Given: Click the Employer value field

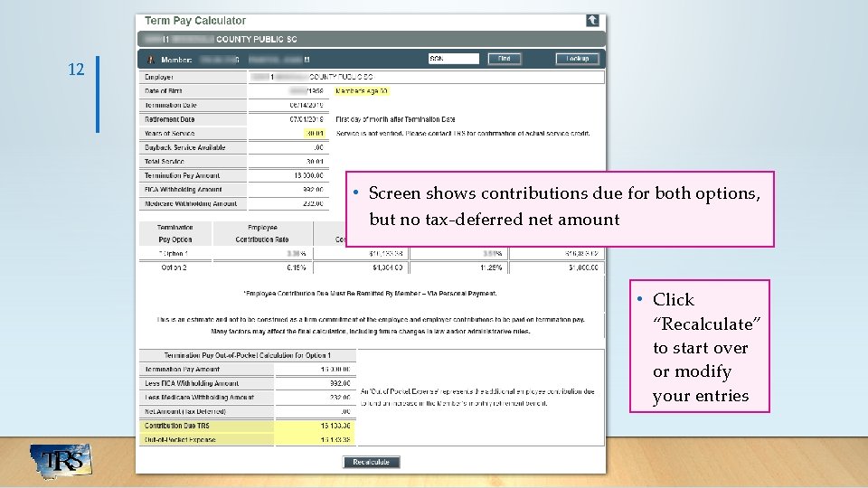Looking at the screenshot, I should point(426,77).
